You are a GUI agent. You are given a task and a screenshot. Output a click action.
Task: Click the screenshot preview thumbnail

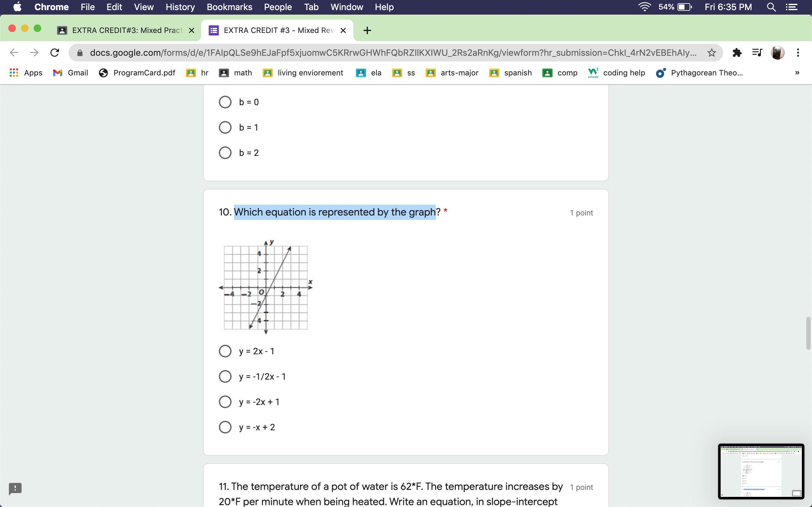tap(761, 471)
